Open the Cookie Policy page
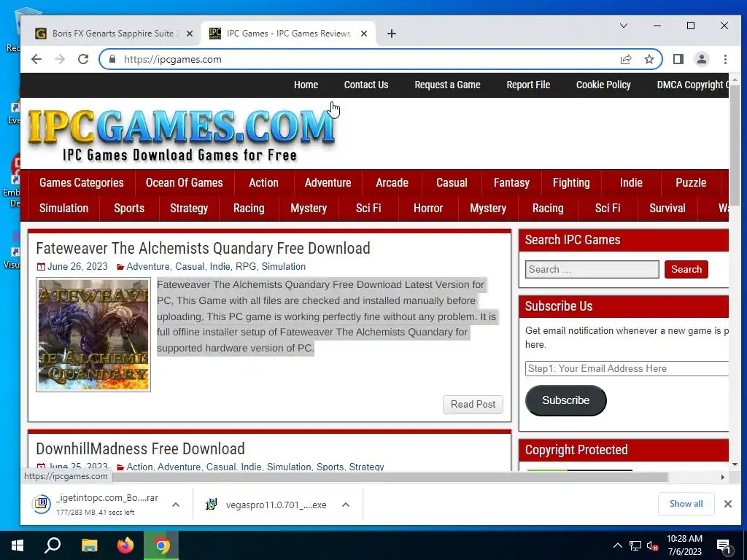The height and width of the screenshot is (560, 747). pos(603,85)
